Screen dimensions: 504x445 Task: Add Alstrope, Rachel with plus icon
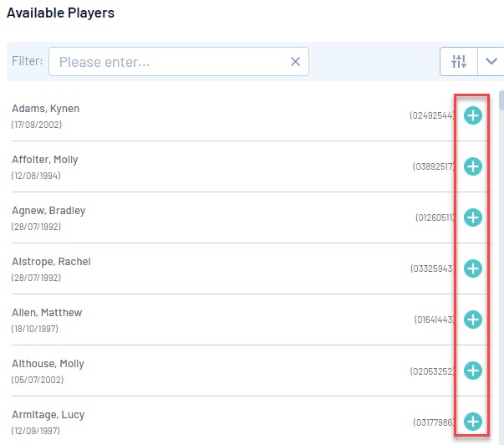click(473, 269)
